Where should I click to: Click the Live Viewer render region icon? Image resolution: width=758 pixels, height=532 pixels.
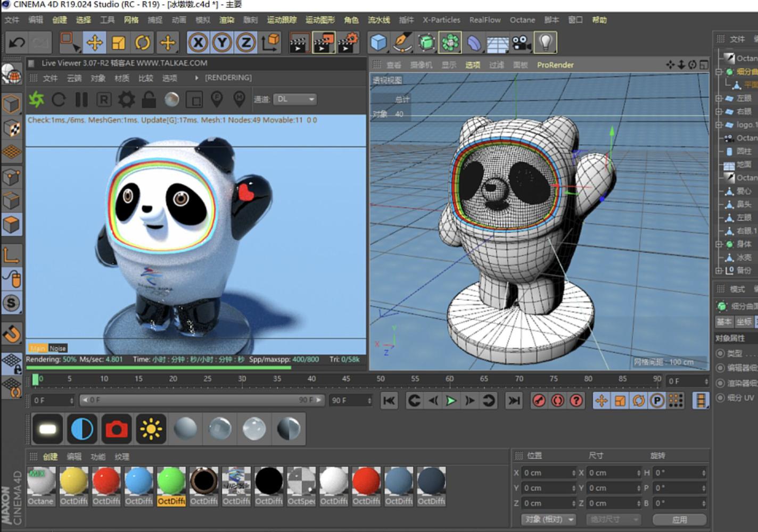tap(194, 99)
